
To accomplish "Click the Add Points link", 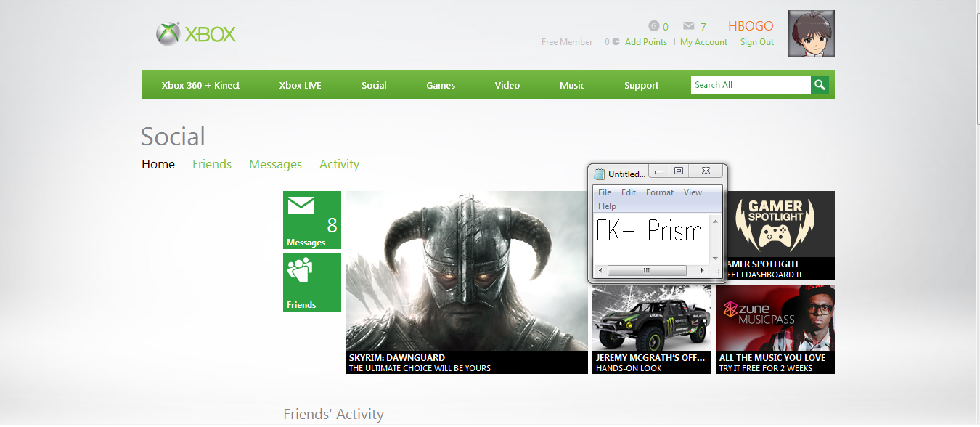I will point(646,42).
